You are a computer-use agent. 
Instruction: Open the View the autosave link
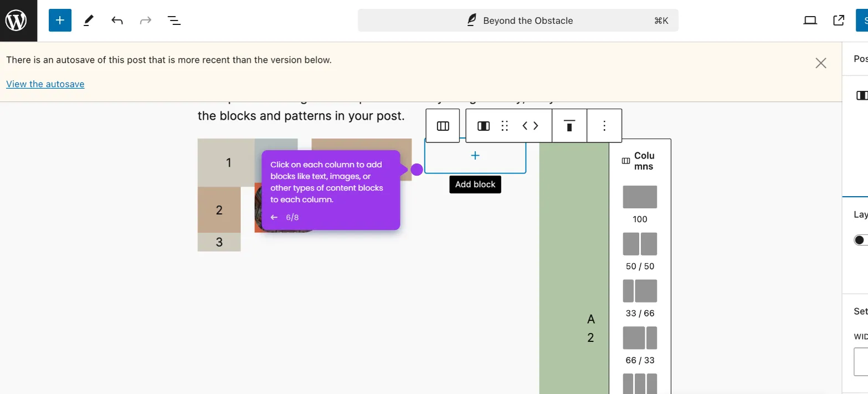[x=45, y=84]
